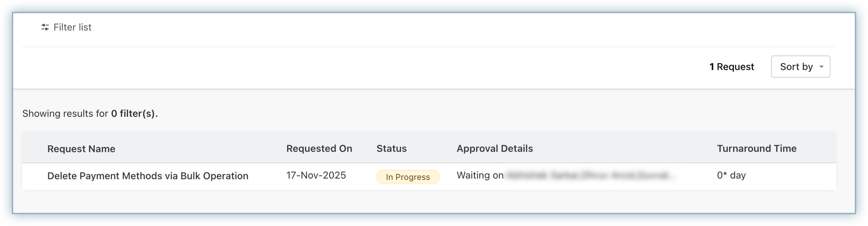The image size is (868, 226).
Task: Click the asterisk in turnaround time value
Action: pyautogui.click(x=725, y=175)
